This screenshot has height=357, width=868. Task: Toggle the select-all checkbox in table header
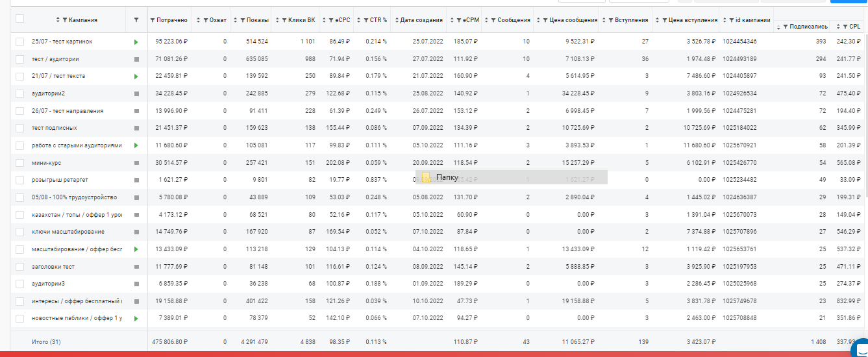point(19,19)
